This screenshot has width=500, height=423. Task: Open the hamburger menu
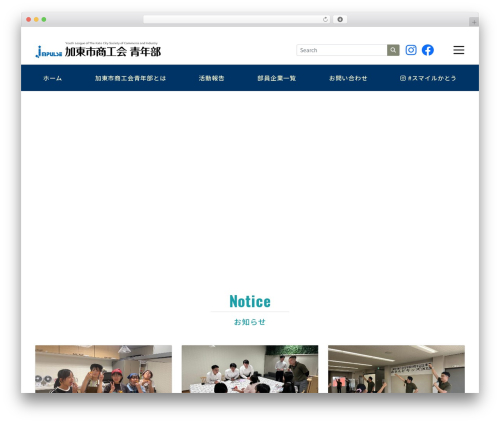coord(459,50)
